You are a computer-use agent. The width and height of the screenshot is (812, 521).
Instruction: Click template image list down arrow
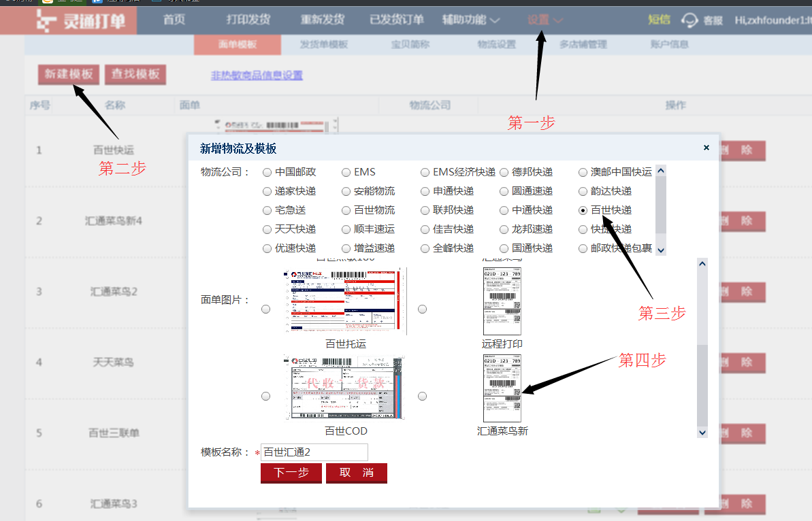tap(702, 433)
